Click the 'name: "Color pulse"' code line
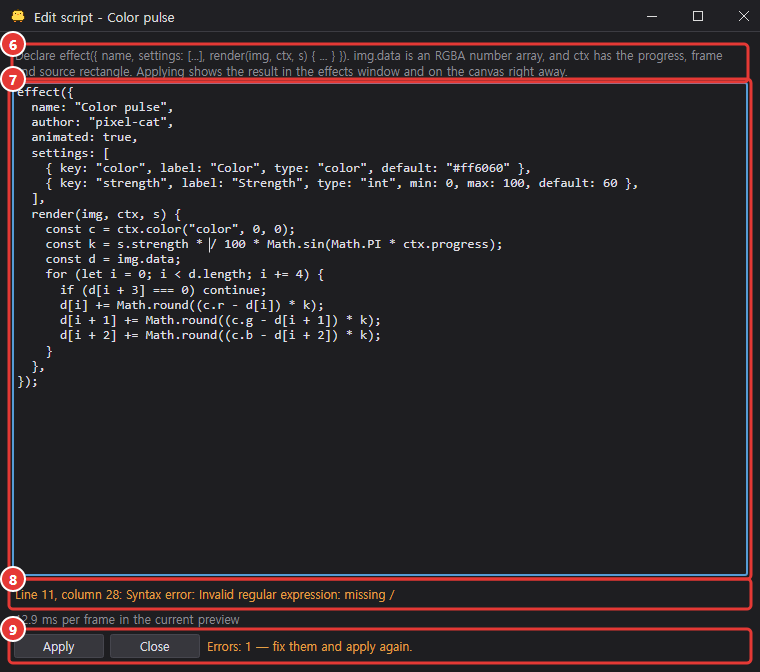The image size is (760, 672). coord(102,107)
